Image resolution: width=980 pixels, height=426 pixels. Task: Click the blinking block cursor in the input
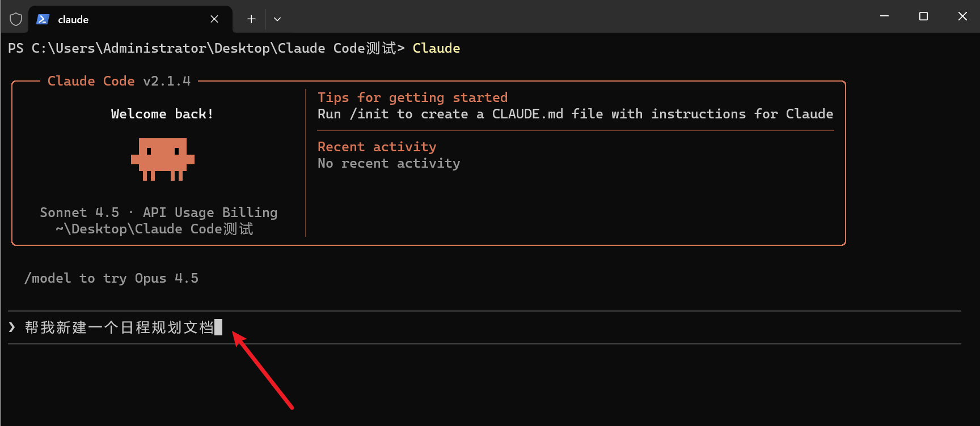tap(218, 327)
